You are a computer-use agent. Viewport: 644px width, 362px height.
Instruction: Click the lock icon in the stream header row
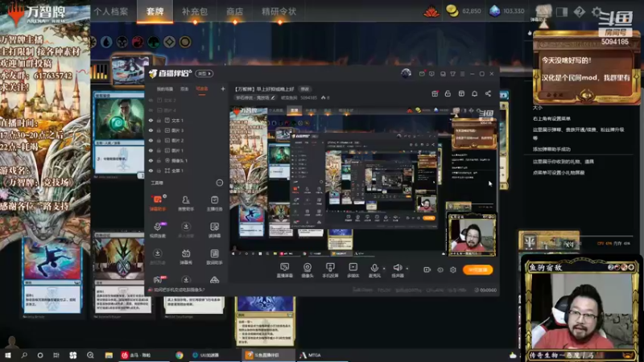(x=448, y=93)
